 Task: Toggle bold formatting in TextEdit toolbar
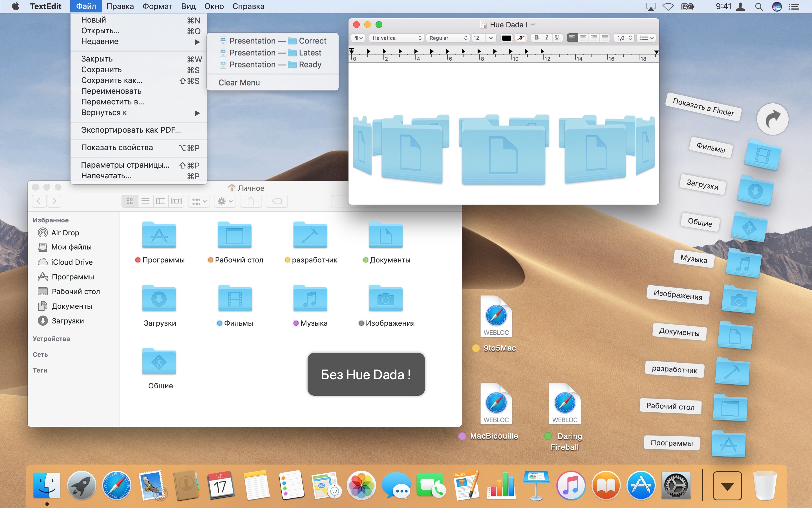[537, 38]
